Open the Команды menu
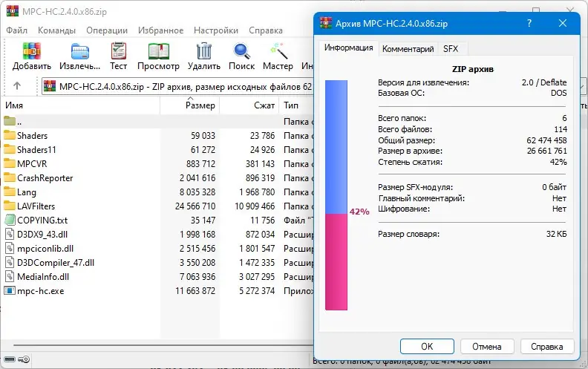588x369 pixels. pyautogui.click(x=56, y=30)
